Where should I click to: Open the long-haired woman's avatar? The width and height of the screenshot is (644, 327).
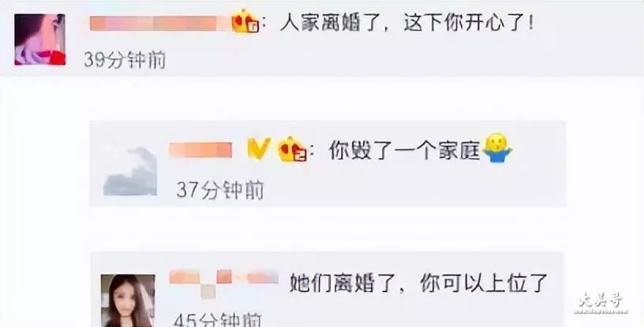[128, 301]
